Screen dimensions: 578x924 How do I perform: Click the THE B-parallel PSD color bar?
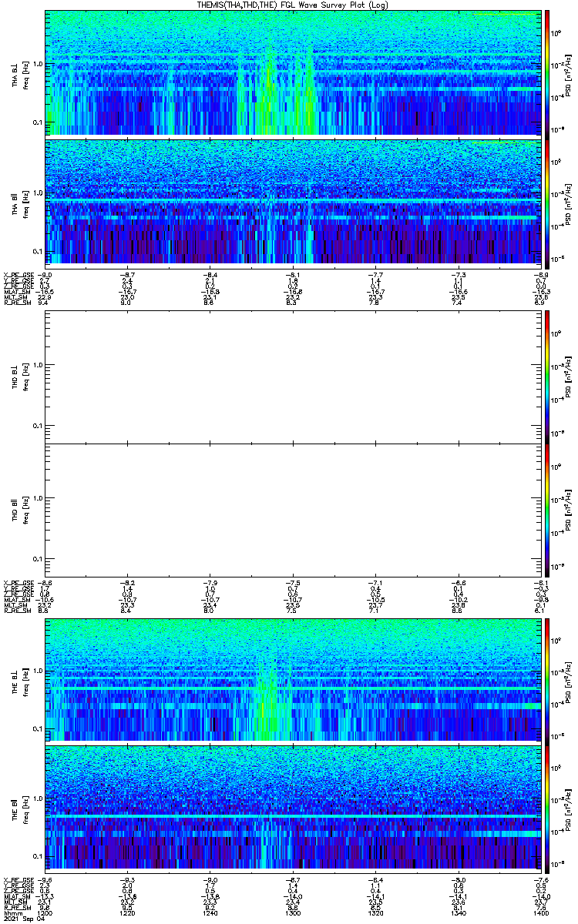click(548, 808)
